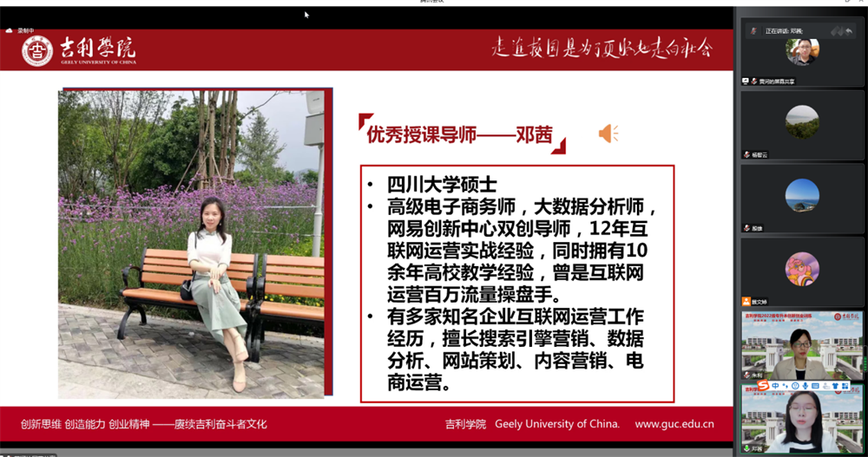Click the Sogou account person icon
This screenshot has width=868, height=457.
[826, 386]
